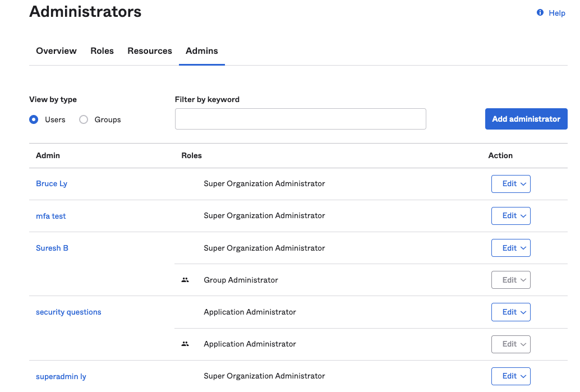Expand Edit dropdown for mfa test
Image resolution: width=580 pixels, height=392 pixels.
click(x=510, y=216)
